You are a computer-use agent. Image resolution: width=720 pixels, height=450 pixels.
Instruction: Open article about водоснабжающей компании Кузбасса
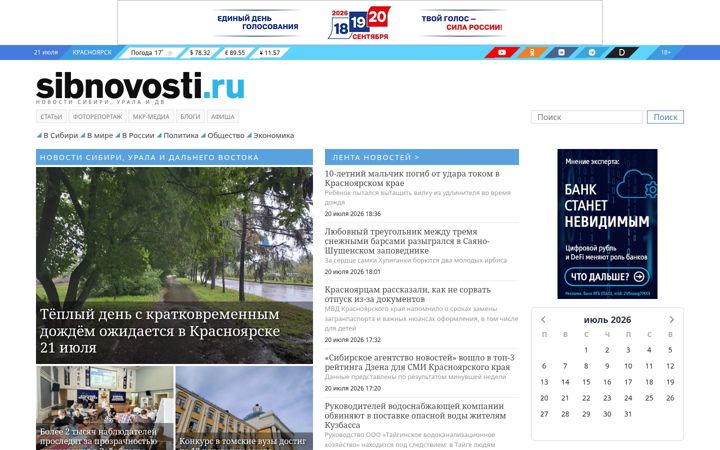pyautogui.click(x=415, y=416)
